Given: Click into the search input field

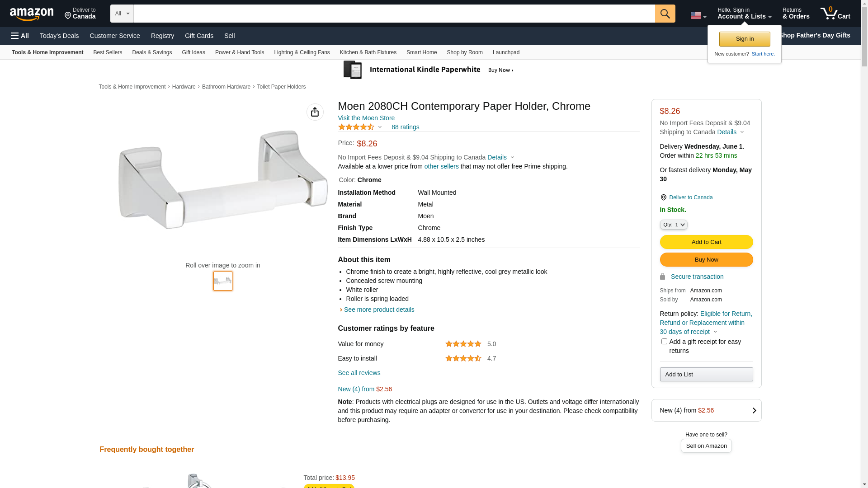Looking at the screenshot, I should [394, 14].
